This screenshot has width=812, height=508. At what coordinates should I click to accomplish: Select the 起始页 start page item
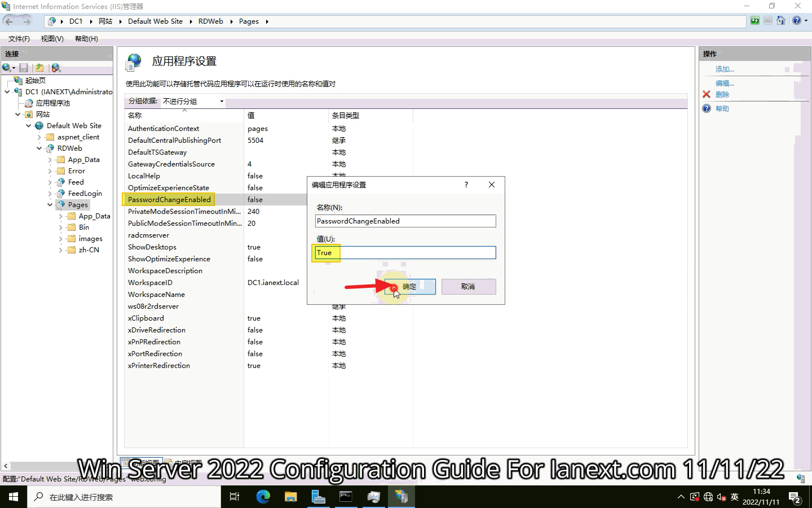tap(36, 80)
